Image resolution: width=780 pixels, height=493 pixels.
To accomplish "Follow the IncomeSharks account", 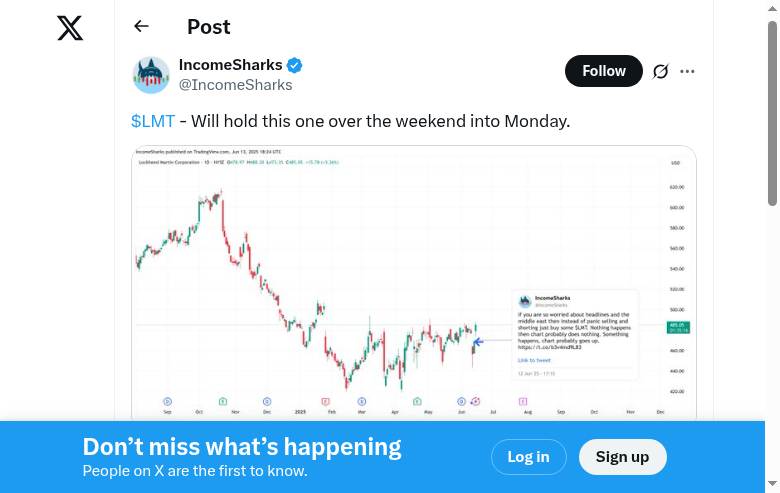I will tap(604, 71).
